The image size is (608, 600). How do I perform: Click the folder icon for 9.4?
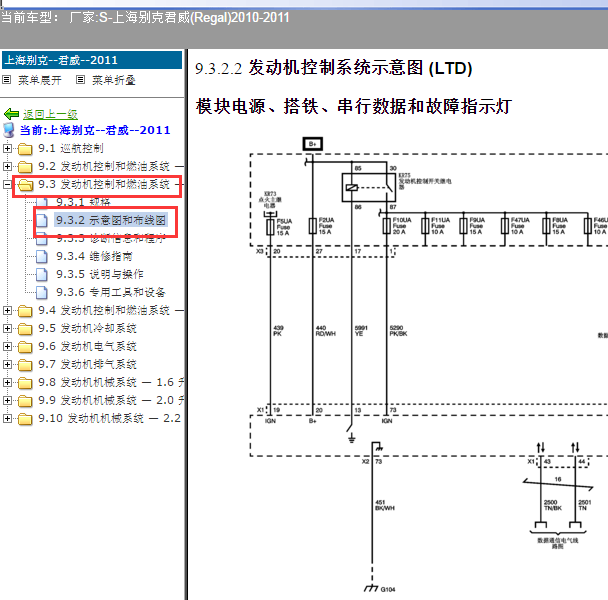(25, 311)
